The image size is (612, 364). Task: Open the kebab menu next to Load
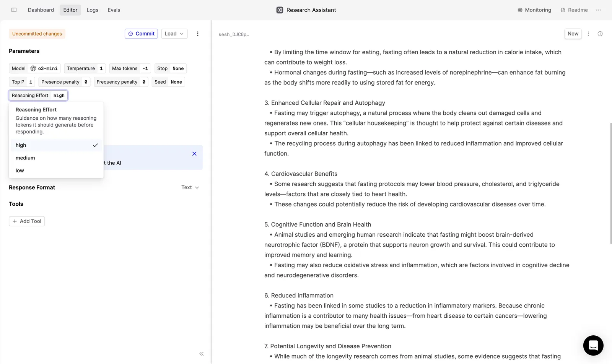pos(198,34)
